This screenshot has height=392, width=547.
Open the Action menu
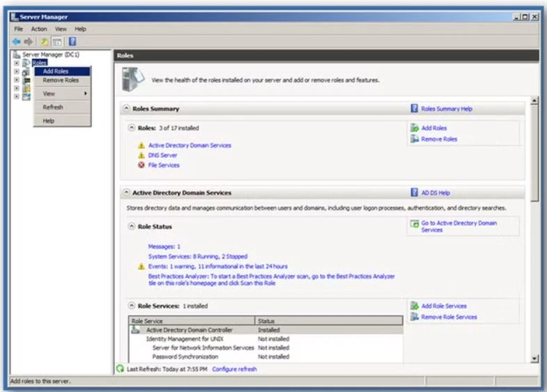click(39, 29)
